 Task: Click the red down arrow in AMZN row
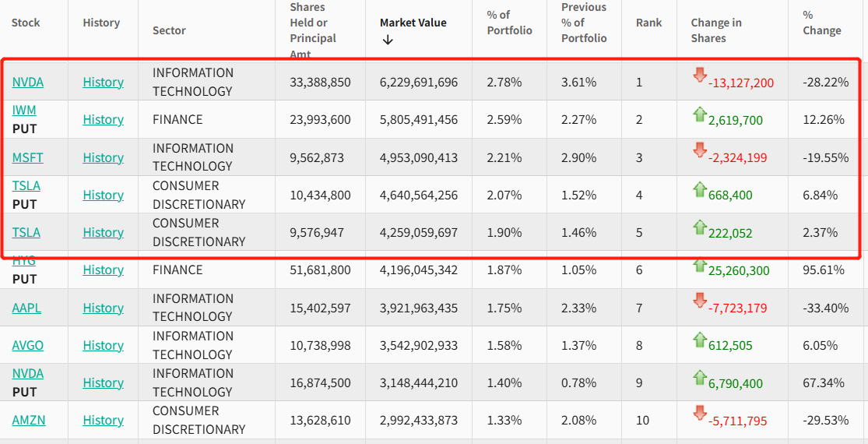pos(699,413)
